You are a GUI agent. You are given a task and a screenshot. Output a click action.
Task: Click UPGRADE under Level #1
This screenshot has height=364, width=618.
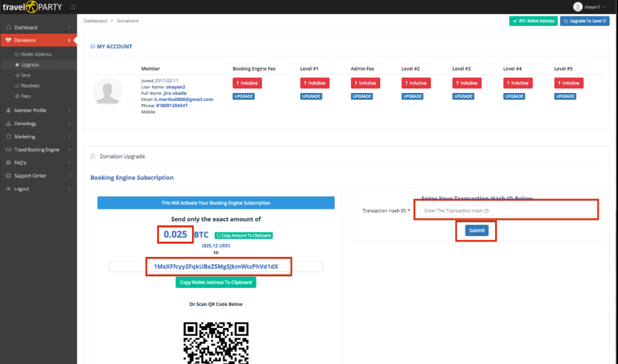311,96
